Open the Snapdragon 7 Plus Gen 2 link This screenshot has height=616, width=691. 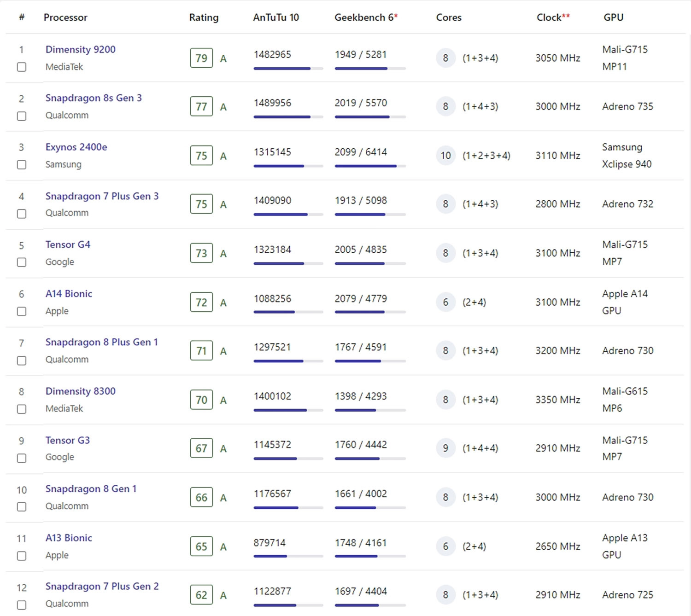tap(102, 587)
